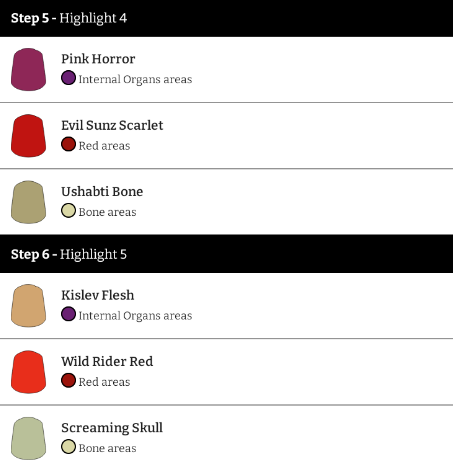This screenshot has height=469, width=453.
Task: Collapse the Step 6 - Highlight 5 header
Action: pyautogui.click(x=226, y=254)
